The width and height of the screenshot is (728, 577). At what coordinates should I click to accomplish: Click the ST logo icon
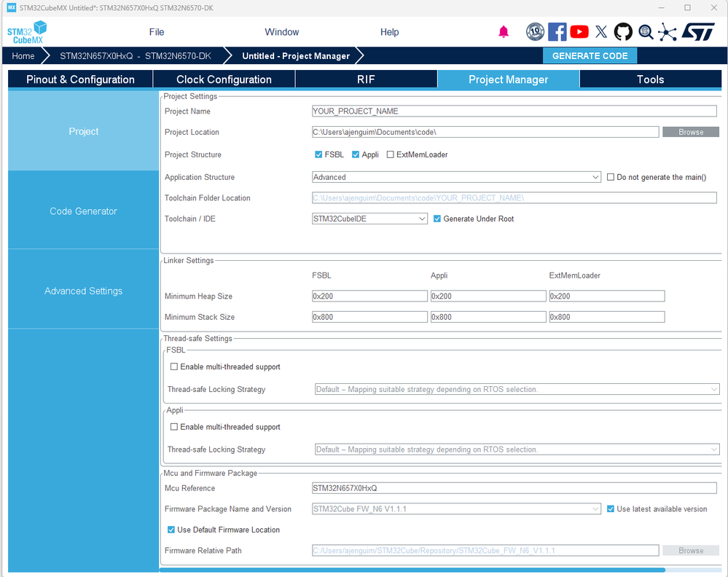698,31
